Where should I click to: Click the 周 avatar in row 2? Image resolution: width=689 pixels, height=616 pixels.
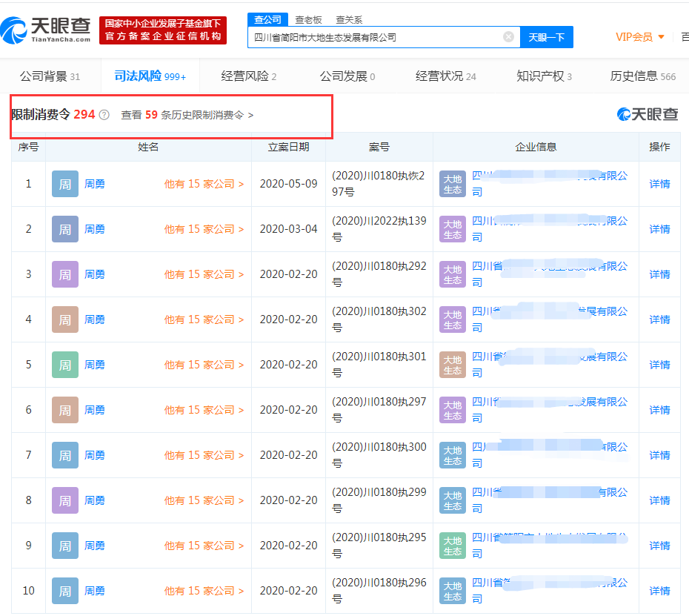point(65,229)
